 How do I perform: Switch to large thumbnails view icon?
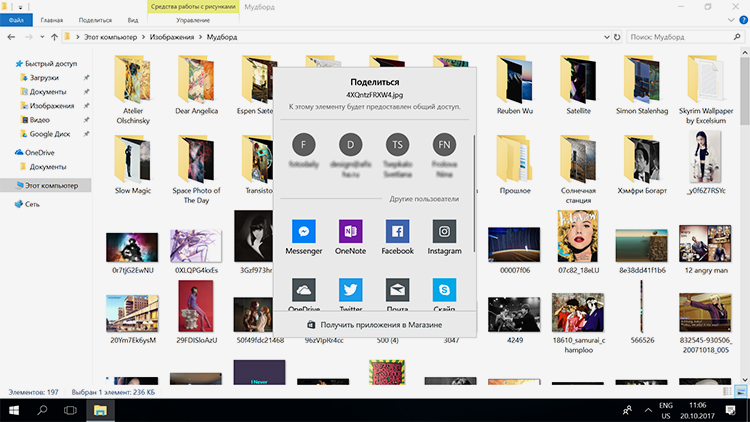pyautogui.click(x=740, y=392)
